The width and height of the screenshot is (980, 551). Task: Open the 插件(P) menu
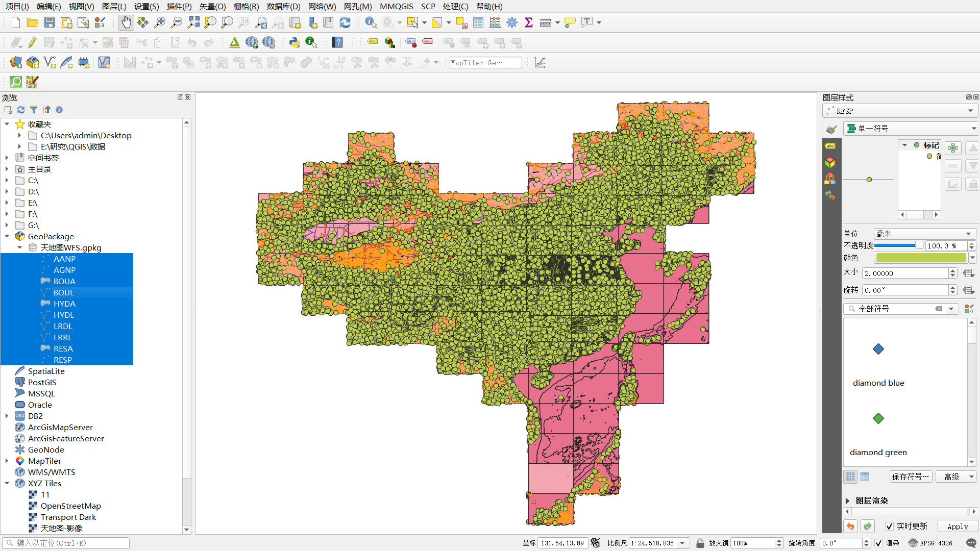(x=179, y=6)
